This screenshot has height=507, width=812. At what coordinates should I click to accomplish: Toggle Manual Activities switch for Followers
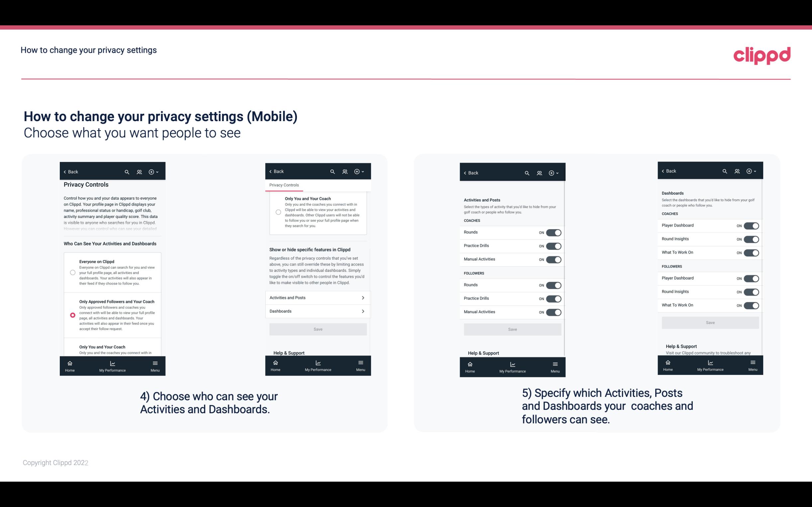(x=554, y=312)
